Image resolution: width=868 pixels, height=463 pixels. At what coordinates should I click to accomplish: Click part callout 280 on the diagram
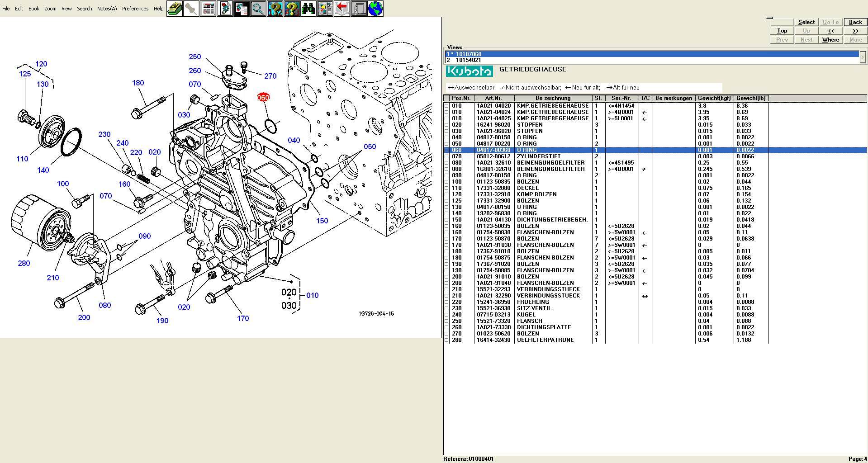[x=24, y=263]
